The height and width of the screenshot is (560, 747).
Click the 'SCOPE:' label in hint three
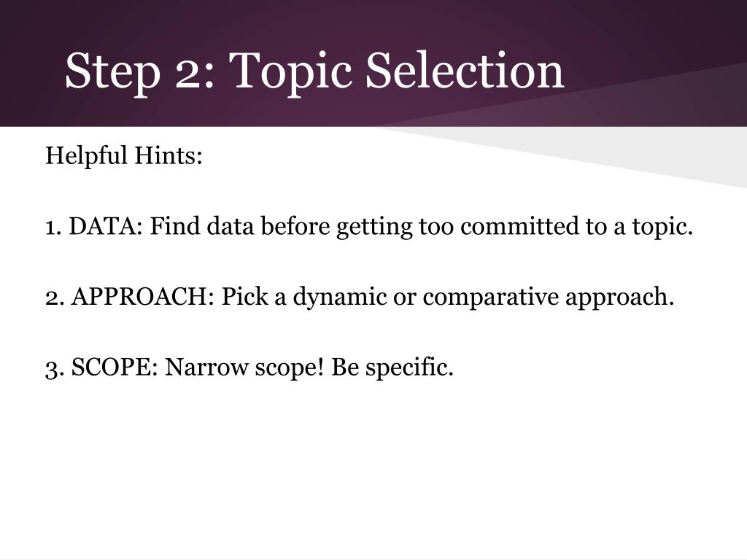click(115, 367)
